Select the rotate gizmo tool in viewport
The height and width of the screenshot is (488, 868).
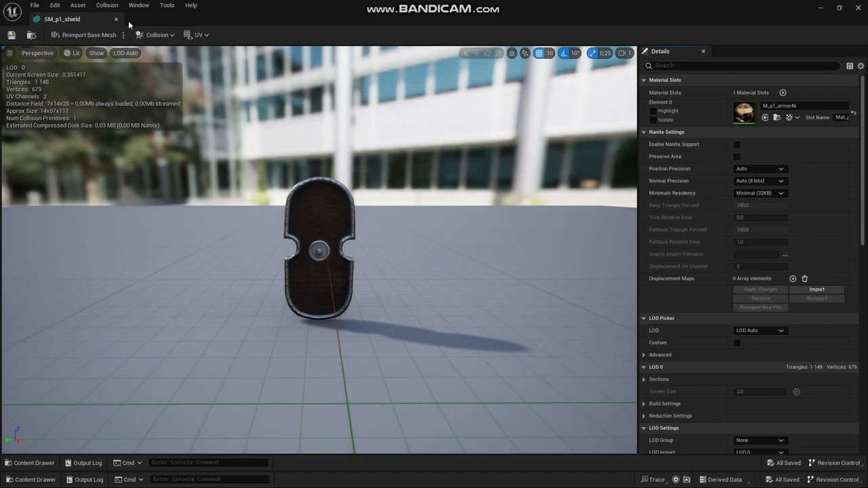point(487,53)
